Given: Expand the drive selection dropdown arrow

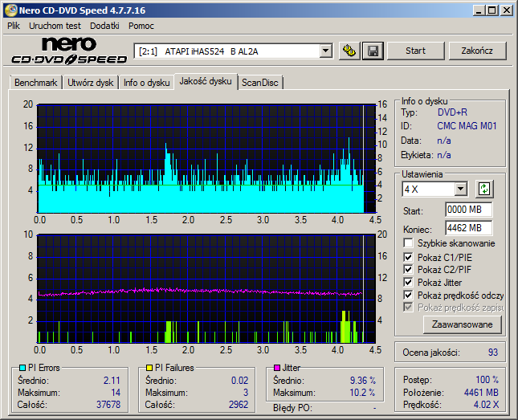Looking at the screenshot, I should point(326,51).
